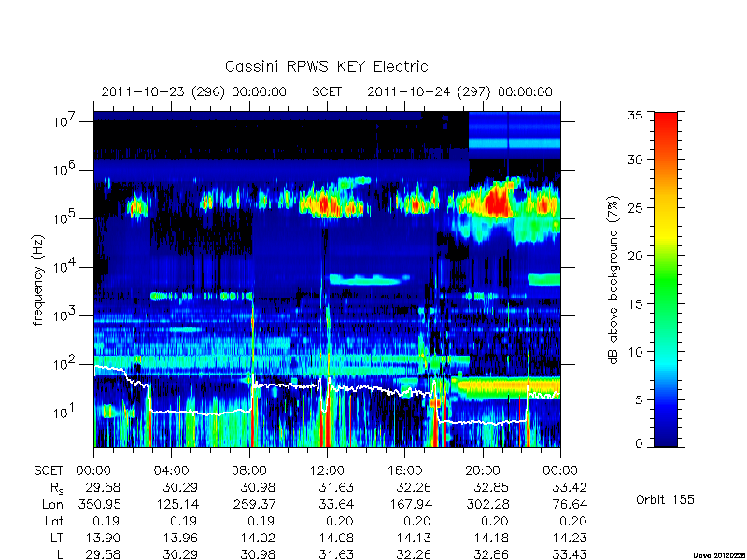Select the start date "2011-10-23 (296) 00:00:00"

tap(194, 91)
